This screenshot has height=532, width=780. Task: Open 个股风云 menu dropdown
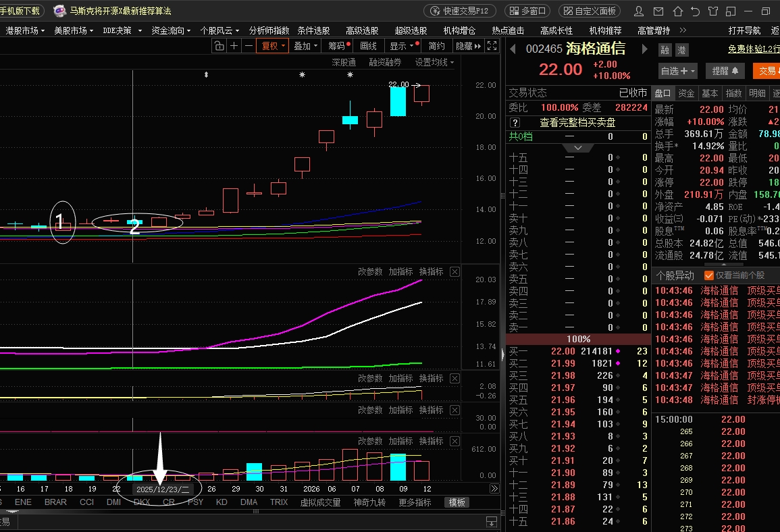click(219, 31)
